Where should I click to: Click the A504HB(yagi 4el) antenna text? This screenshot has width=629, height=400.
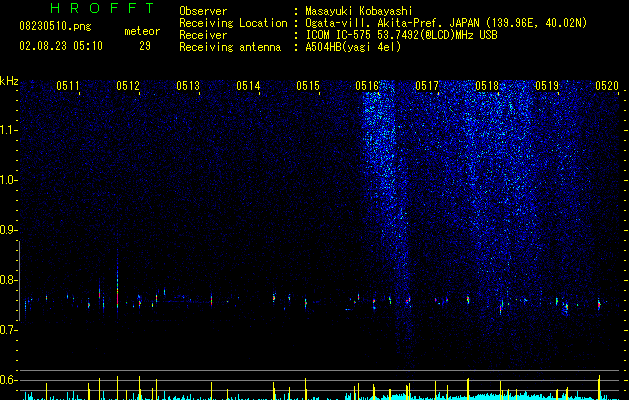353,47
